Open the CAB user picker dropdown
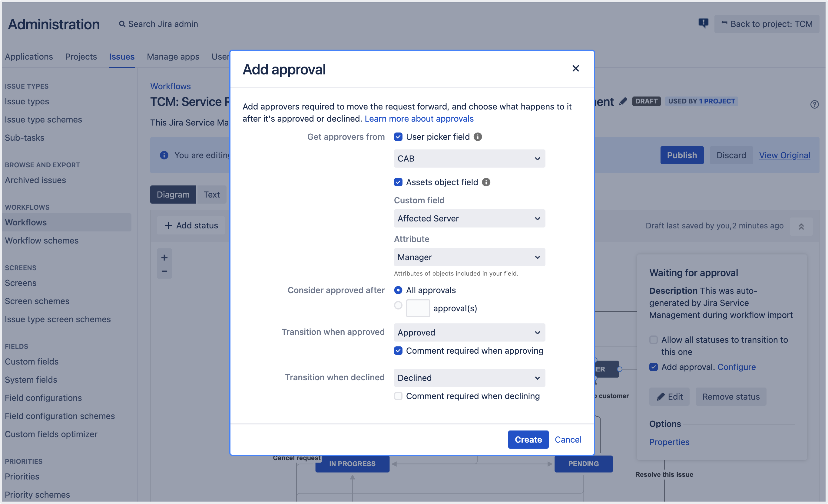This screenshot has width=828, height=504. point(469,159)
